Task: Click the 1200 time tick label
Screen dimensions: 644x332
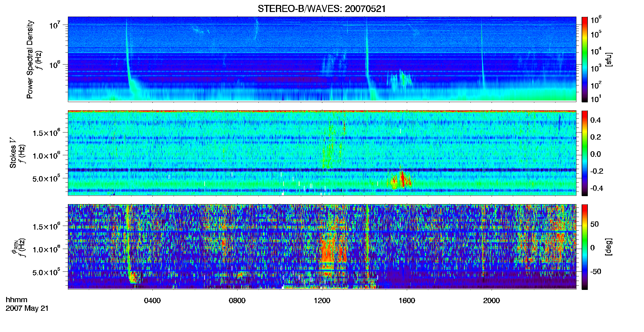Action: tap(322, 301)
